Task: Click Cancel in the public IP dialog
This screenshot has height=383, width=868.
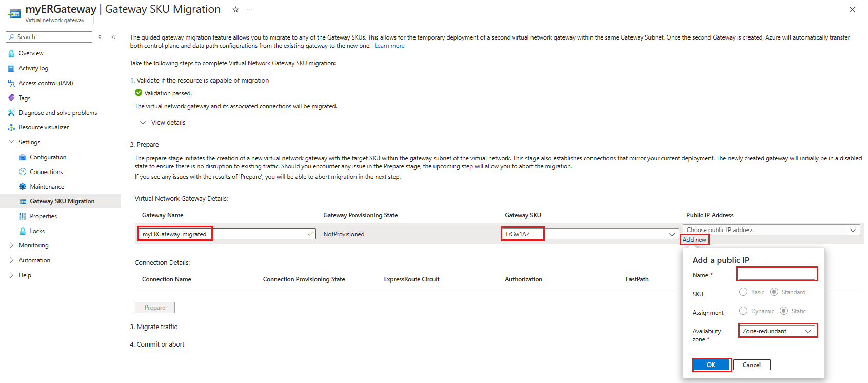Action: click(x=752, y=365)
